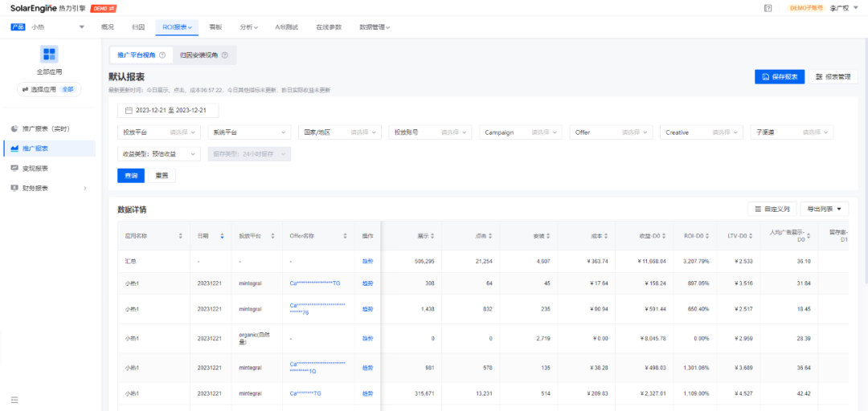Expand the 分析 menu
868x411 pixels.
pos(248,27)
